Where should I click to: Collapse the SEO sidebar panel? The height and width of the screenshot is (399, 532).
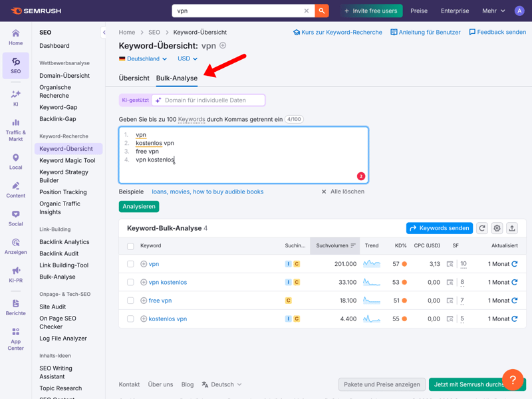(x=104, y=33)
